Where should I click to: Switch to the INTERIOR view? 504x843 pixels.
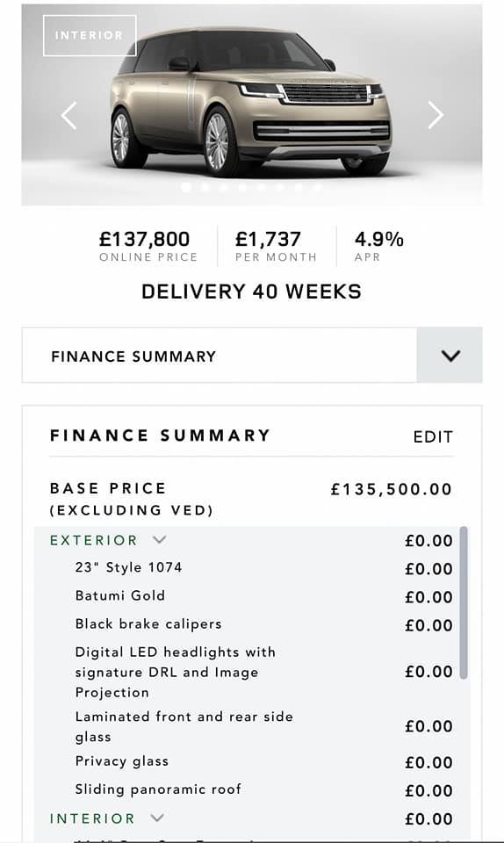coord(90,35)
